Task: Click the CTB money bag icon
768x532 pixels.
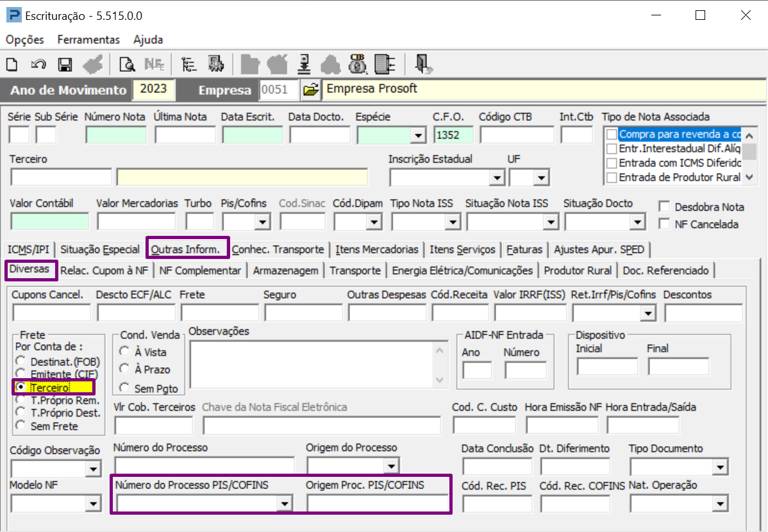Action: coord(357,64)
